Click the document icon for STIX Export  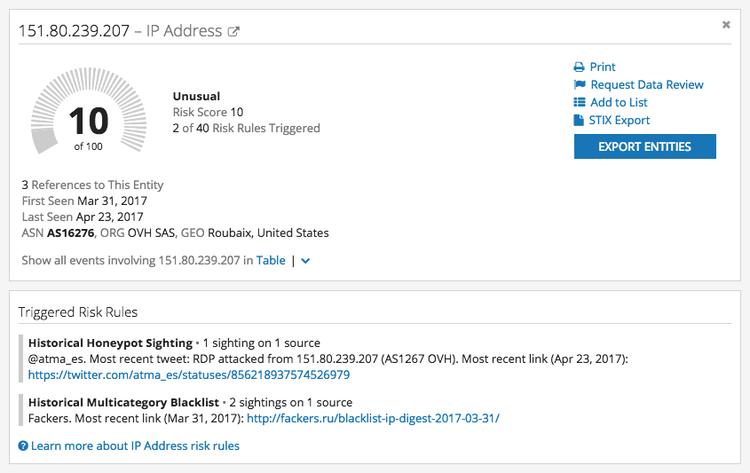click(x=579, y=121)
